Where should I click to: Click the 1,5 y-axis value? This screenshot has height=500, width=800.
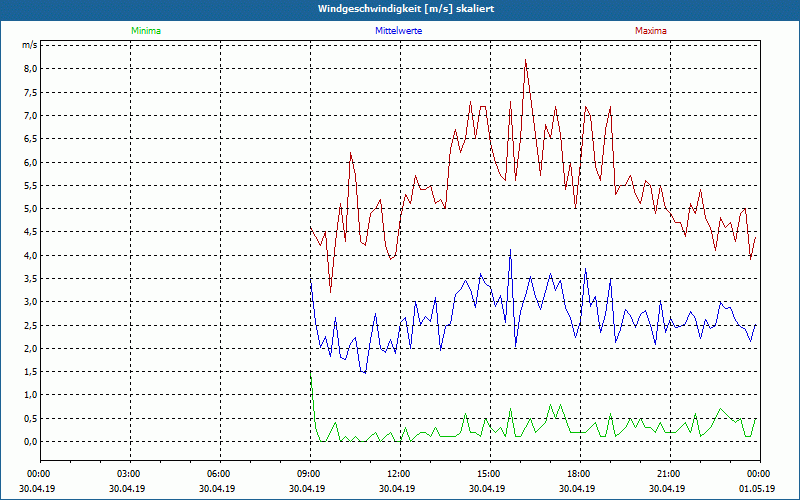click(x=31, y=372)
